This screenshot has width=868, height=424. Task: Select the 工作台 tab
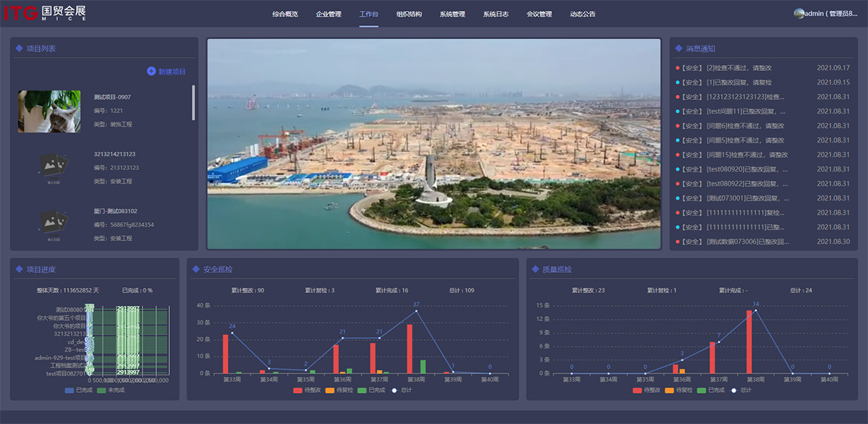pyautogui.click(x=369, y=14)
